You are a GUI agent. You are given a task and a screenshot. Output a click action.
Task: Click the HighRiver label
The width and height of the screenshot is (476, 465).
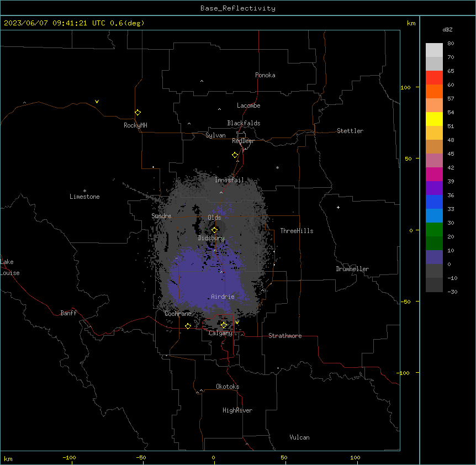(x=237, y=410)
